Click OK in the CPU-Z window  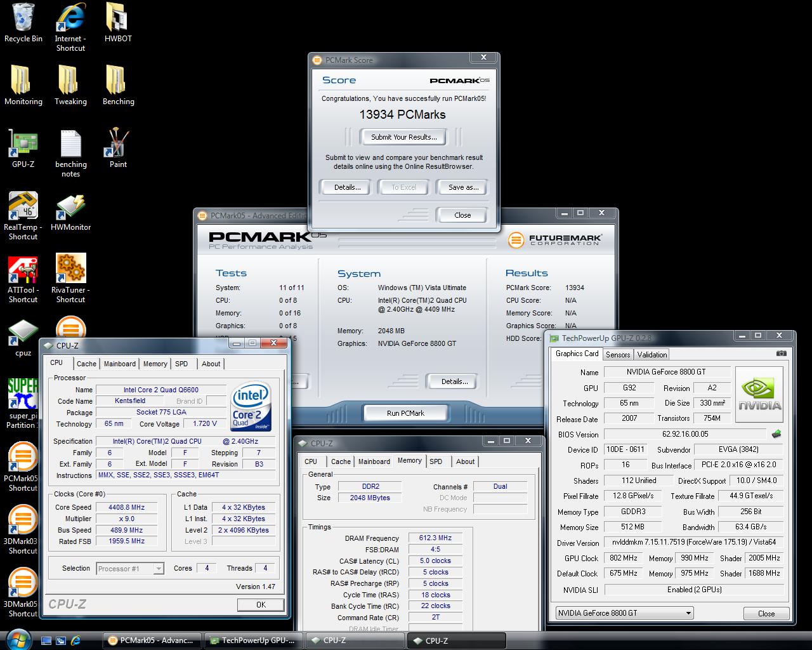(x=261, y=605)
